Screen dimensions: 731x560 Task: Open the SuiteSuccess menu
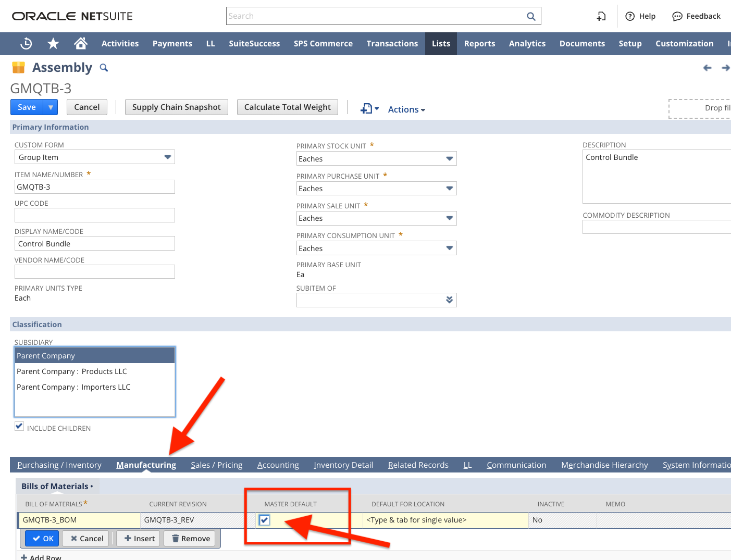coord(254,44)
